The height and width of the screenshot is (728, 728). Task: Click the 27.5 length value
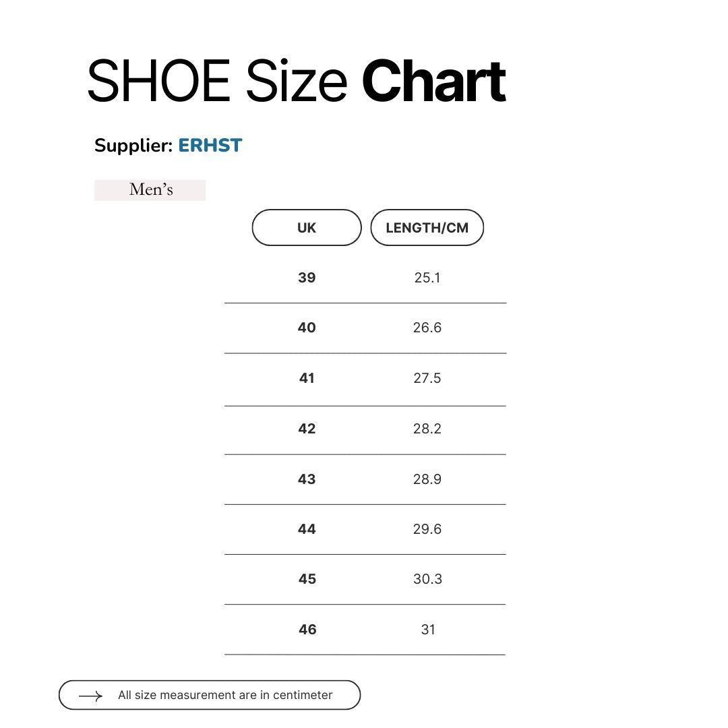tap(427, 378)
